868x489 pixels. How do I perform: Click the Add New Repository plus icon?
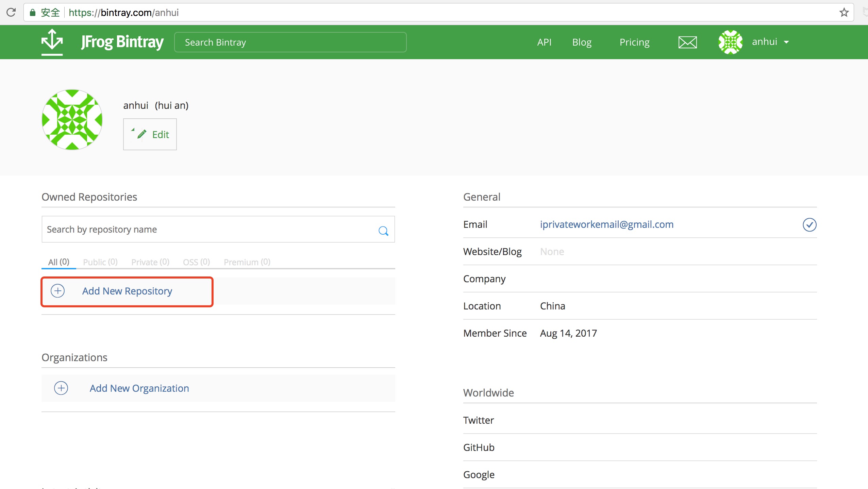tap(58, 291)
